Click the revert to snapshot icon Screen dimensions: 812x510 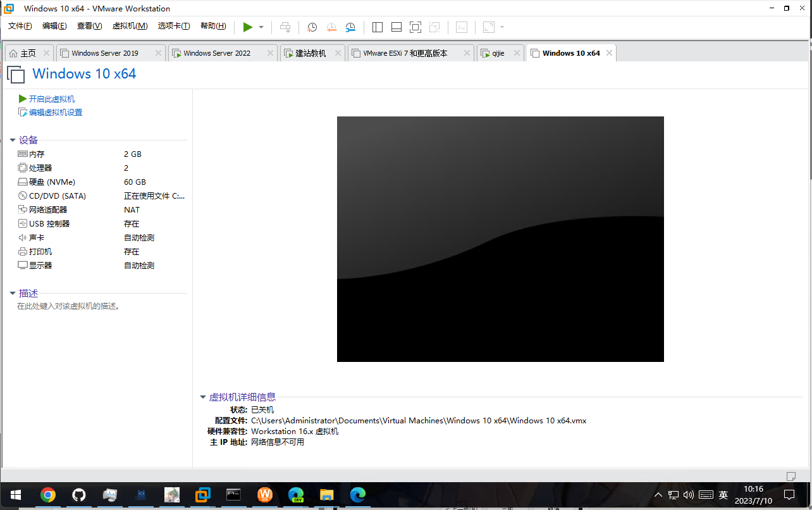(x=331, y=27)
